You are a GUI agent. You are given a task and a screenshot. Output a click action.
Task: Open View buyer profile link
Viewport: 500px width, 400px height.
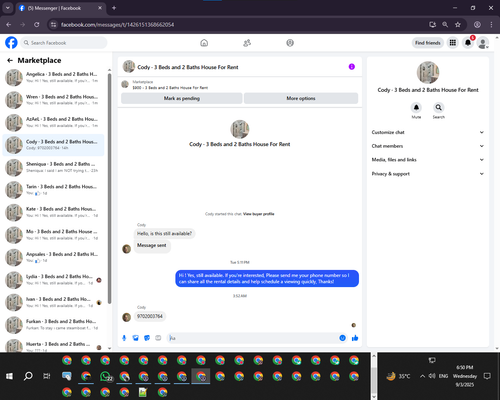click(x=259, y=214)
